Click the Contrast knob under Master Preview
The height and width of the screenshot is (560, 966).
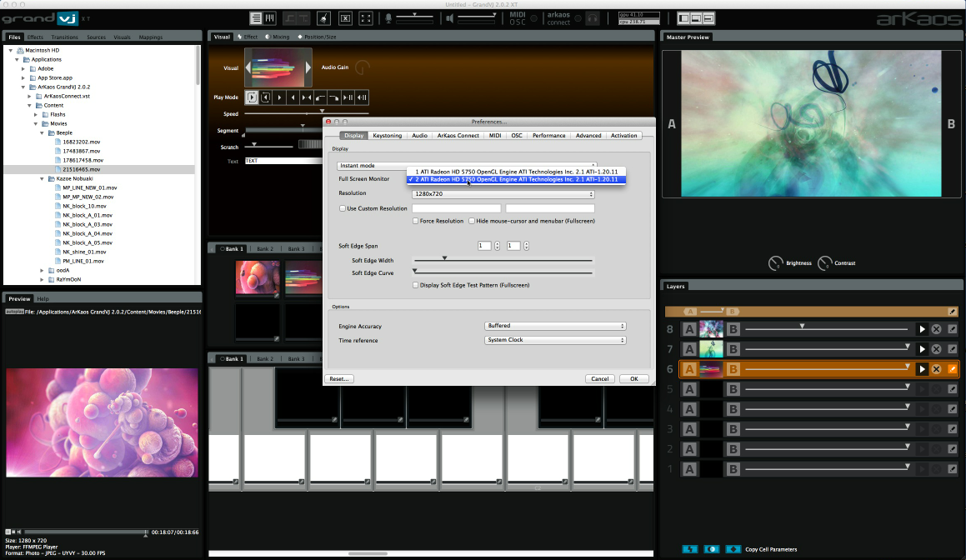point(824,263)
